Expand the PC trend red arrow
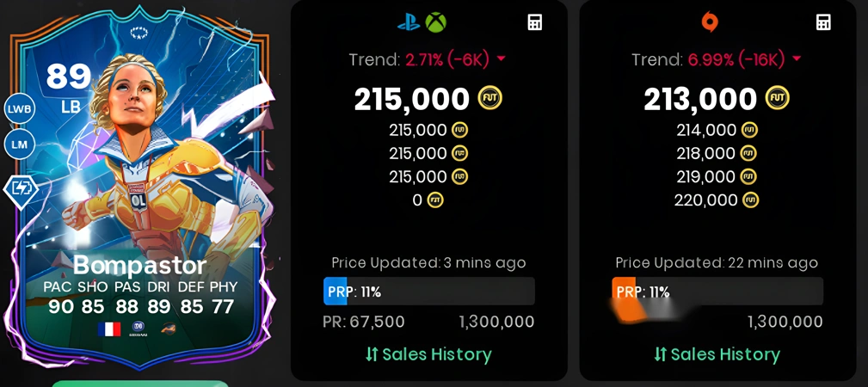This screenshot has width=868, height=387. tap(797, 59)
